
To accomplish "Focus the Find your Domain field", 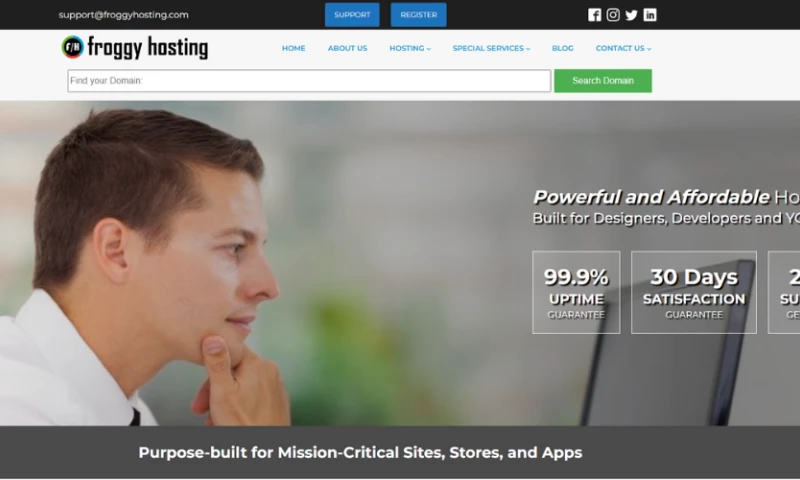I will point(309,81).
